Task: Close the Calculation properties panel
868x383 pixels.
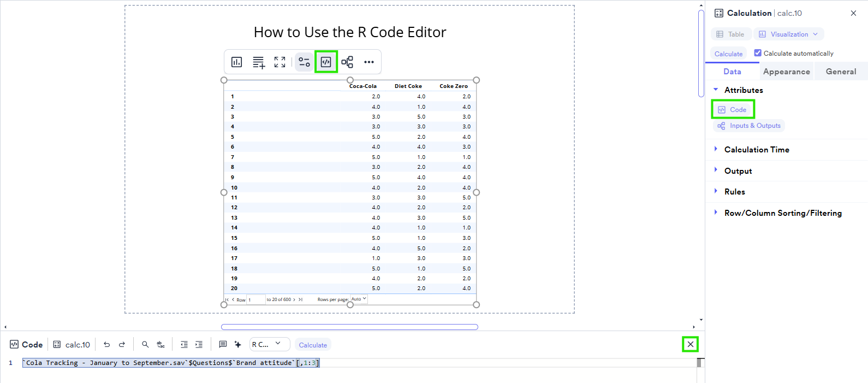Action: [x=853, y=13]
